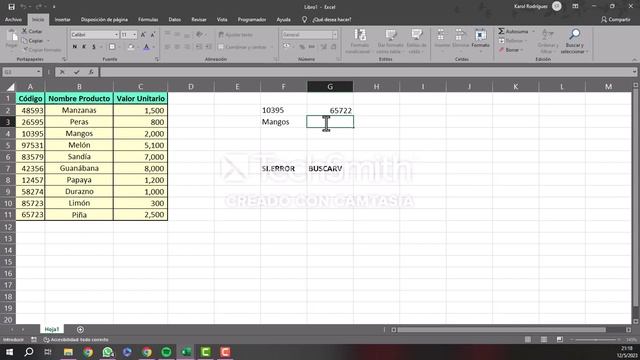
Task: Switch to the Datos tab
Action: pyautogui.click(x=174, y=19)
